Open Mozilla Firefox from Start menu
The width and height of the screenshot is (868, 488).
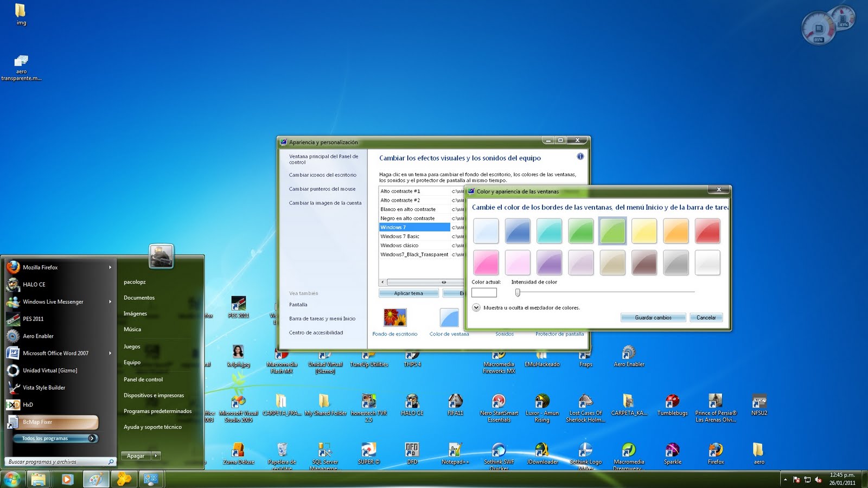coord(59,267)
